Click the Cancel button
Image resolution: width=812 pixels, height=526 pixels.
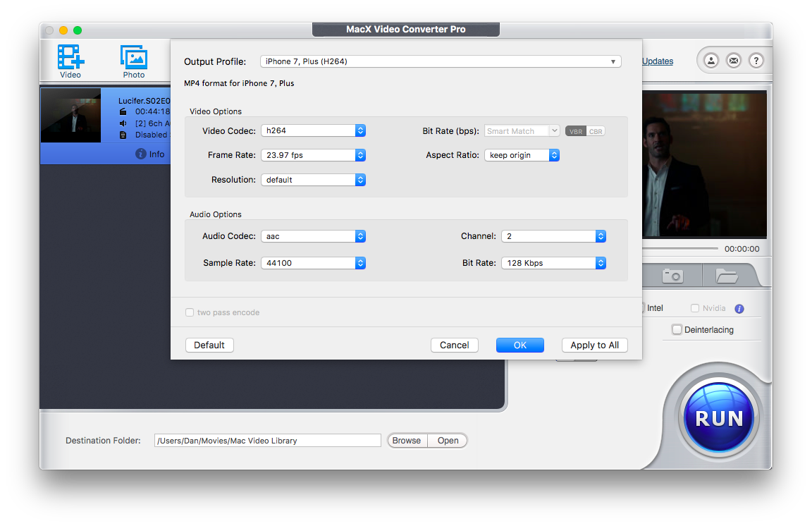pyautogui.click(x=454, y=345)
